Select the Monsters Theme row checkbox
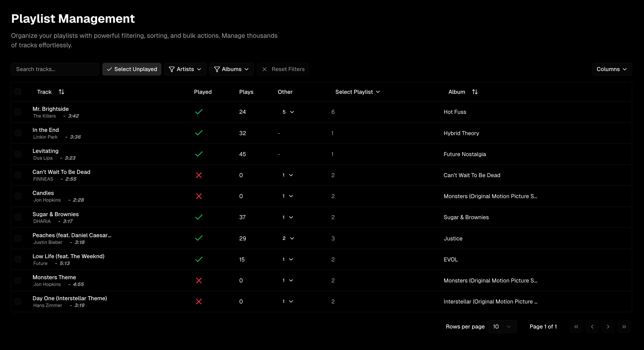This screenshot has width=644, height=350. [x=18, y=280]
